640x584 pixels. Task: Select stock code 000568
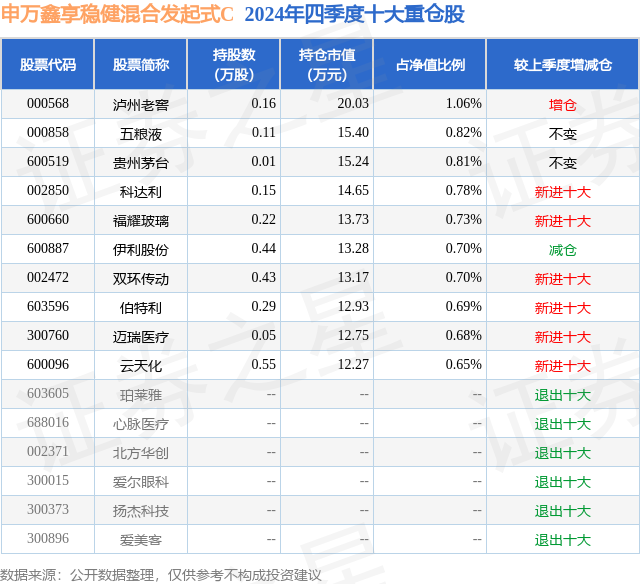[48, 104]
